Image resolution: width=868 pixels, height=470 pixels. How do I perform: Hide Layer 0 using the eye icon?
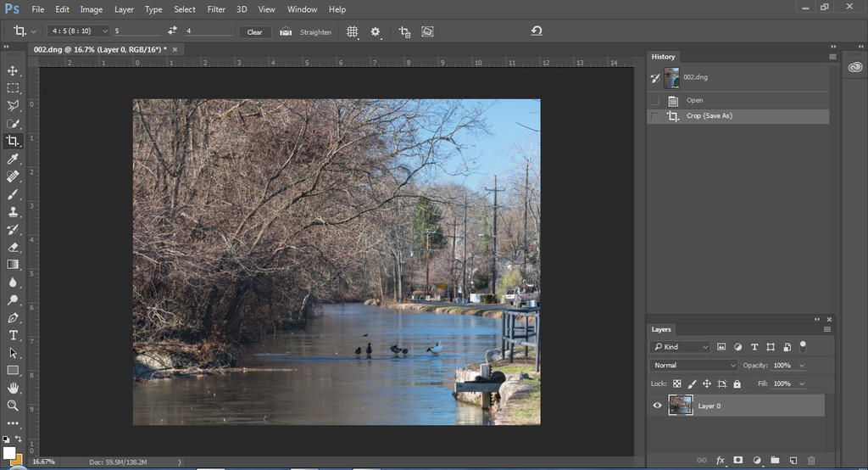click(657, 406)
